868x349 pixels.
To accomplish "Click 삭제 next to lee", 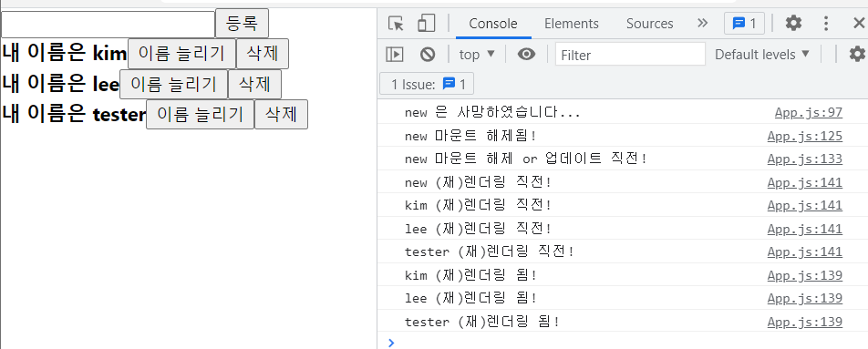I will pyautogui.click(x=254, y=84).
